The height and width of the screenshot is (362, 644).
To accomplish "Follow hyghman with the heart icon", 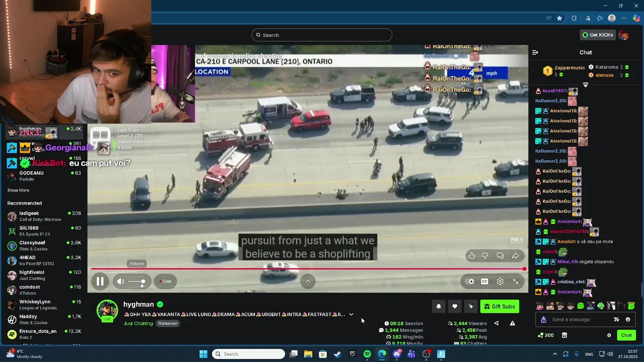I will [x=455, y=307].
